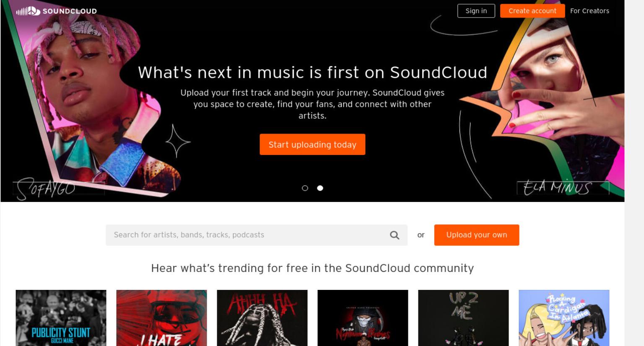
Task: Click the Create account button
Action: coord(532,11)
